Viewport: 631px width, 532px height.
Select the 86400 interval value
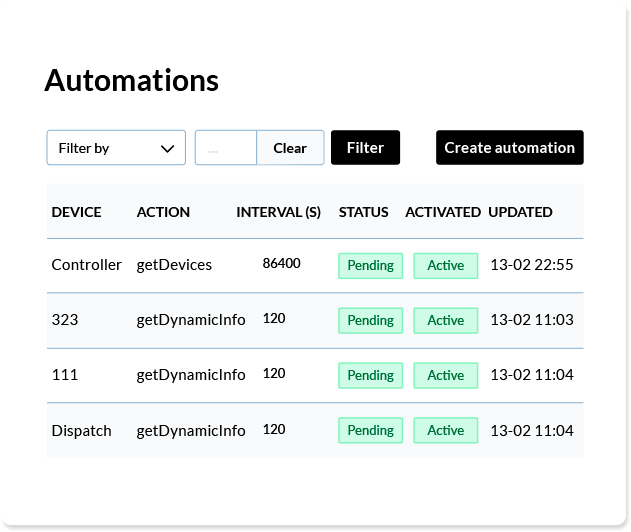click(281, 263)
